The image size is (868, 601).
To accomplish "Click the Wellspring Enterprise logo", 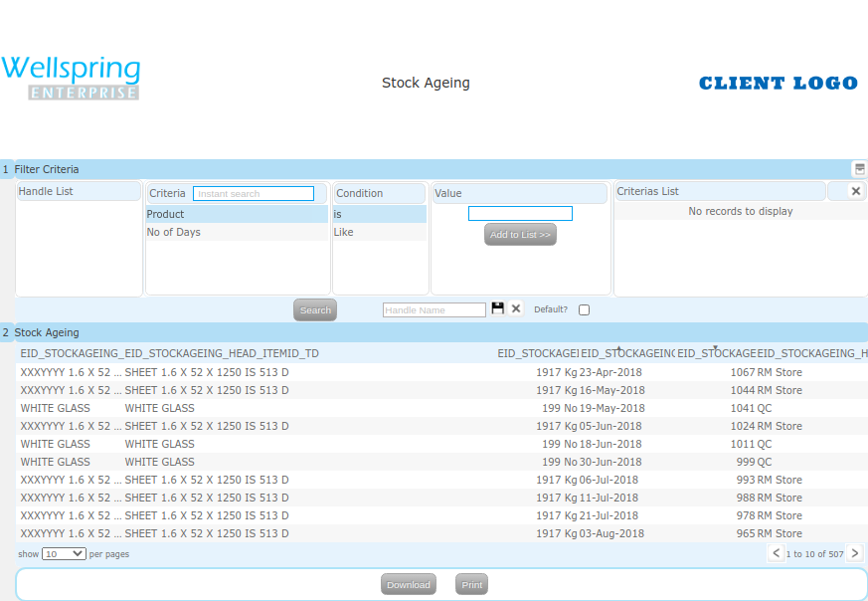I will [71, 79].
